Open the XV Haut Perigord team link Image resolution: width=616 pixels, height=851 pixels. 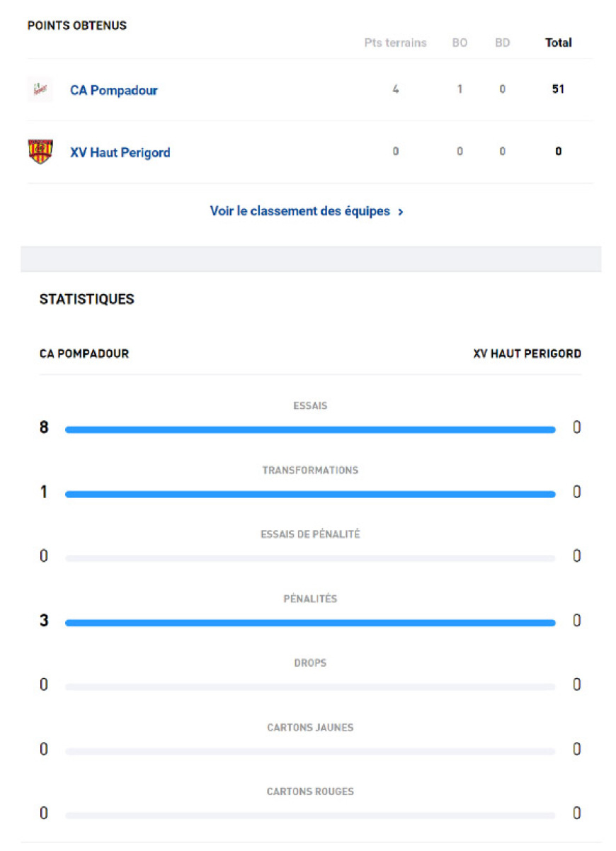click(x=120, y=152)
